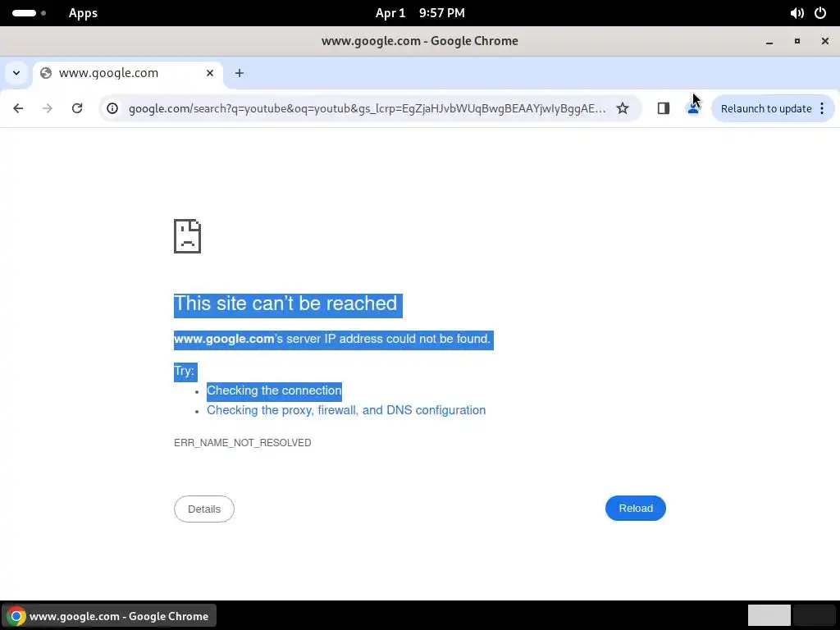Screen dimensions: 840x630
Task: Click the Details button
Action: (204, 509)
